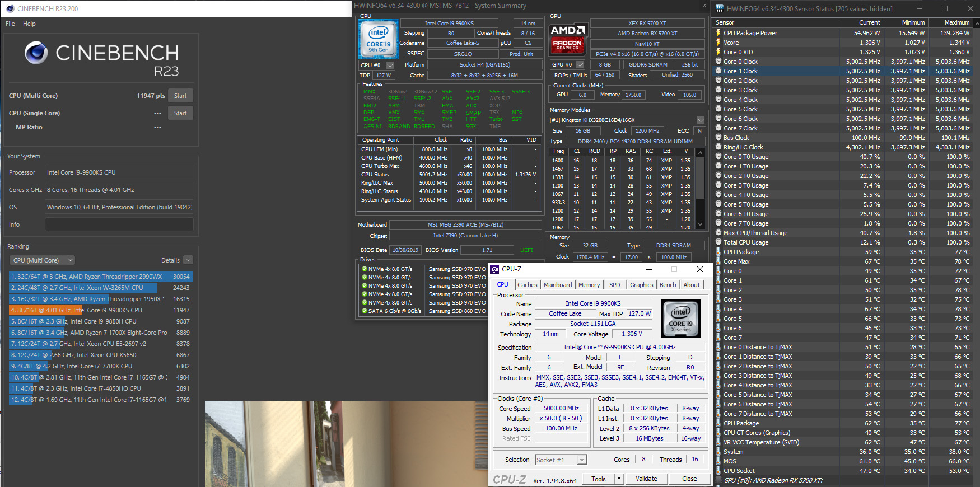Viewport: 980px width, 487px height.
Task: Click the clock icon beside Ring/LLC Clock
Action: pos(718,147)
